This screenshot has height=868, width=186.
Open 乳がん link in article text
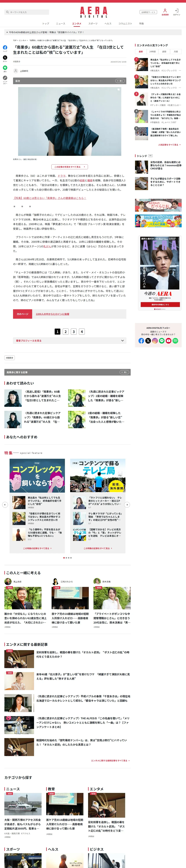(x=47, y=246)
